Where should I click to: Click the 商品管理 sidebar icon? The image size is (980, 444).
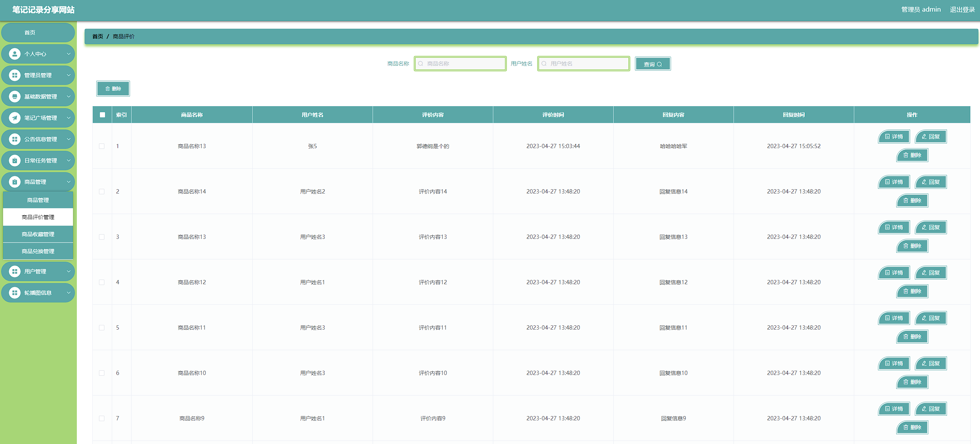[x=15, y=182]
